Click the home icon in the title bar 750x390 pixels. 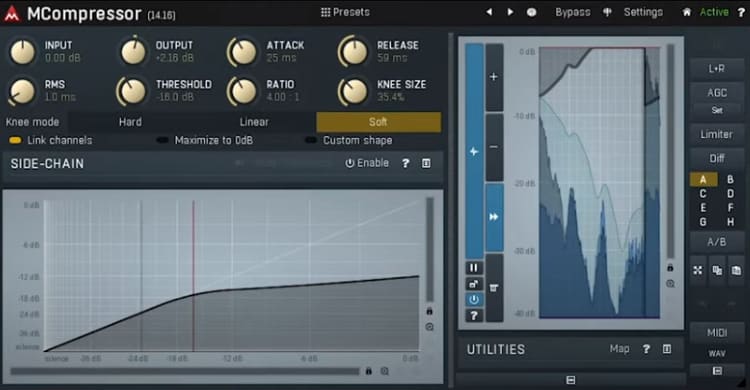pyautogui.click(x=686, y=12)
